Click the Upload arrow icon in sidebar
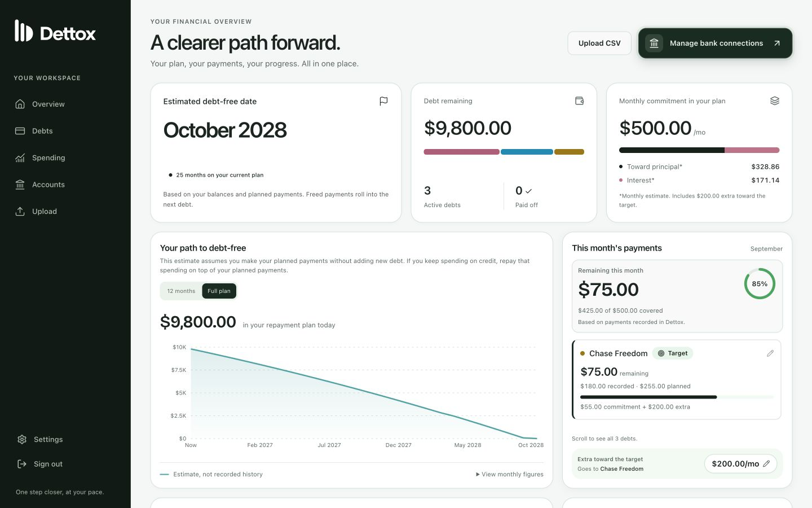812x508 pixels. coord(20,211)
